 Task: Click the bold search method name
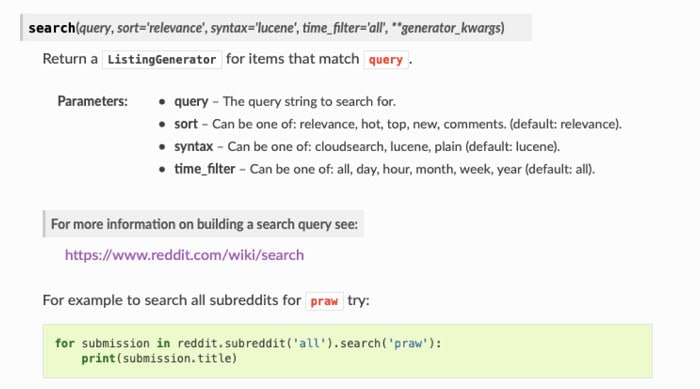[x=52, y=28]
